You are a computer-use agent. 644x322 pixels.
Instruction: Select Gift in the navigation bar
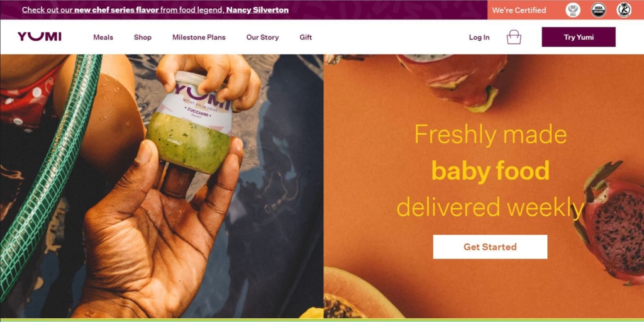tap(306, 37)
